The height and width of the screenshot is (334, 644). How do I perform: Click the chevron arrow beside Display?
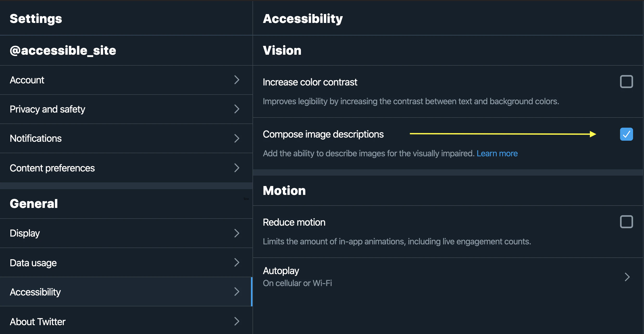(x=237, y=233)
